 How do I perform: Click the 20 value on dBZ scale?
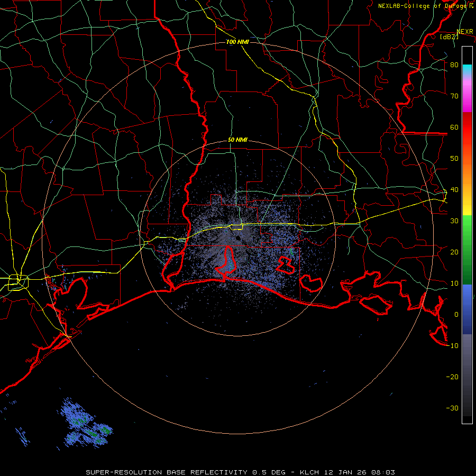pyautogui.click(x=454, y=252)
